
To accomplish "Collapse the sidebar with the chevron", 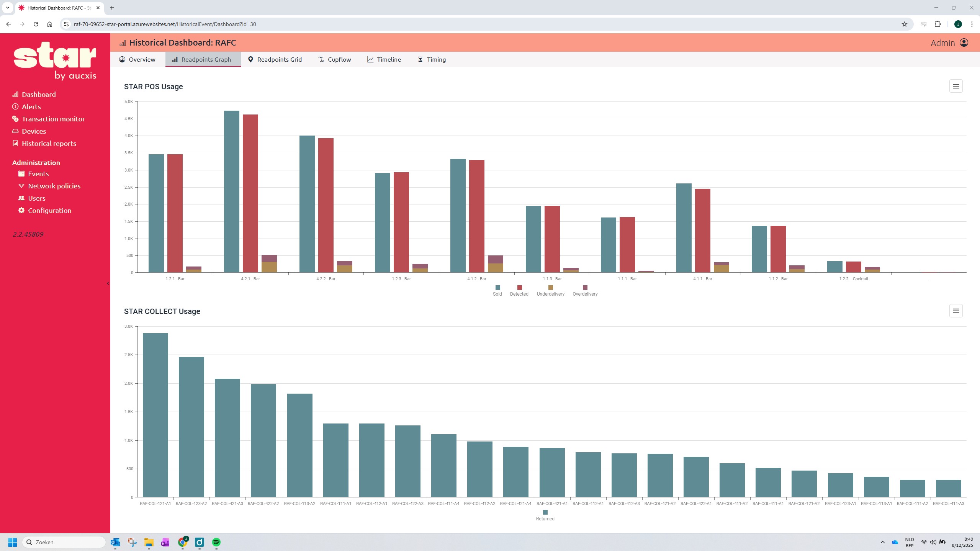I will pos(108,283).
